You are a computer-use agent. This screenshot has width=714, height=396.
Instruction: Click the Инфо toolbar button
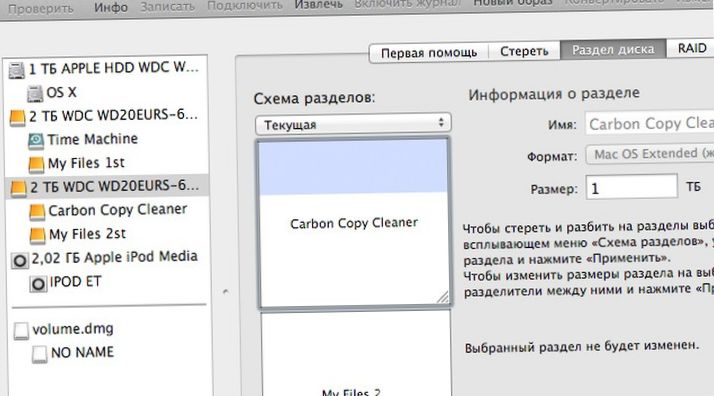click(111, 7)
